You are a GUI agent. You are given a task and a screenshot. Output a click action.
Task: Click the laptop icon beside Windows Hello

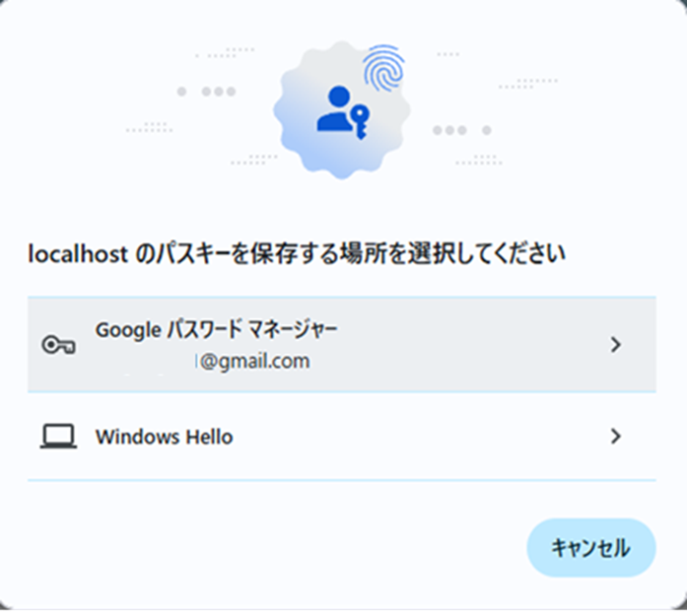click(x=58, y=437)
